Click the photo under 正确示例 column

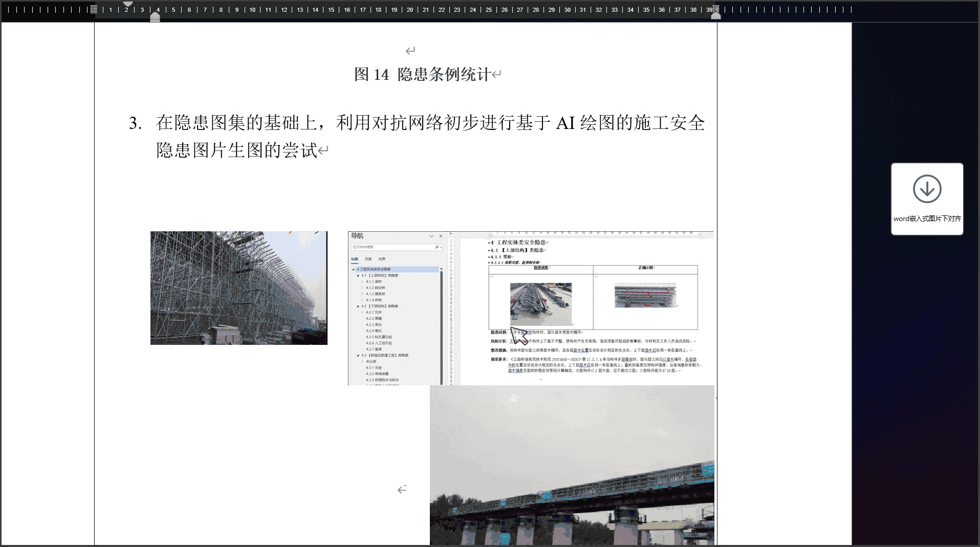click(645, 295)
